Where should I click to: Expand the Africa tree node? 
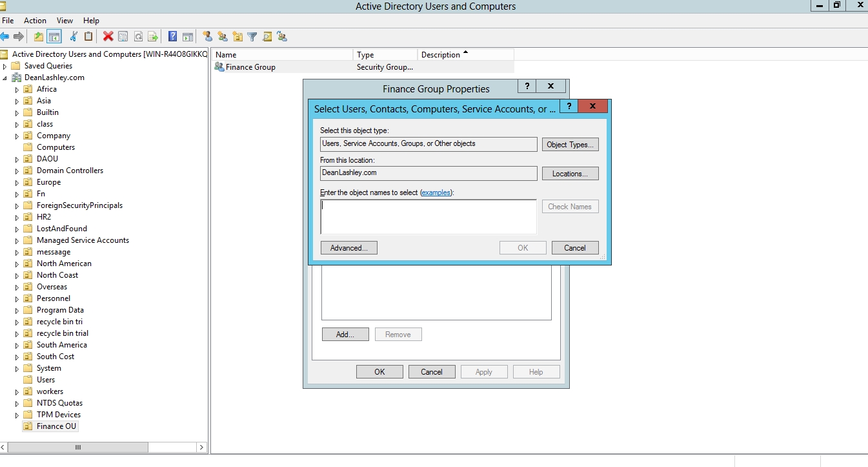[17, 90]
